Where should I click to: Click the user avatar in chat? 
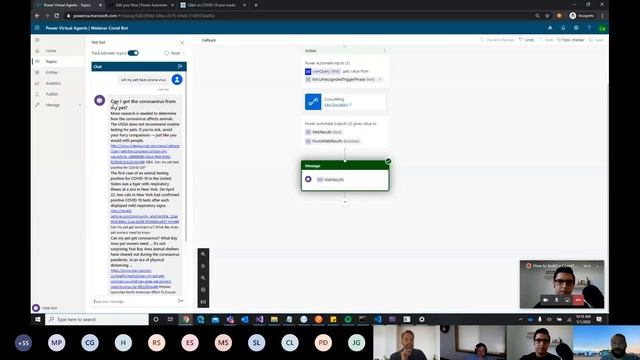177,80
